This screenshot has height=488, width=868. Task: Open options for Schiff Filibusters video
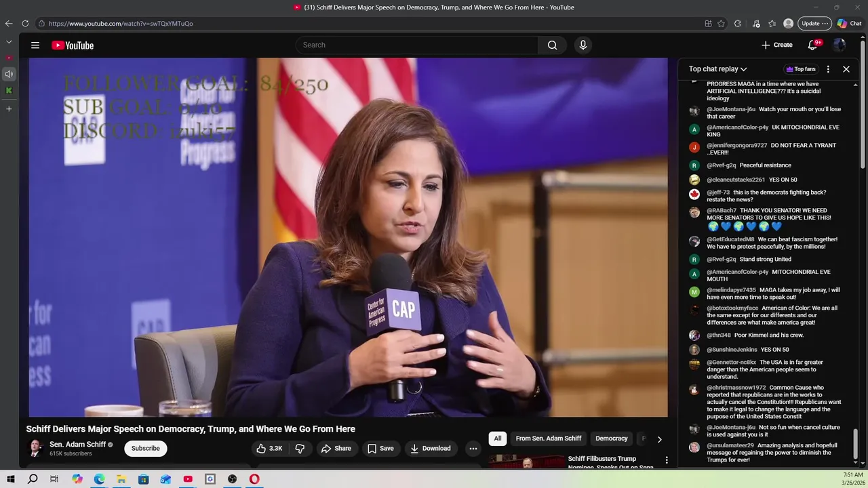click(x=667, y=460)
